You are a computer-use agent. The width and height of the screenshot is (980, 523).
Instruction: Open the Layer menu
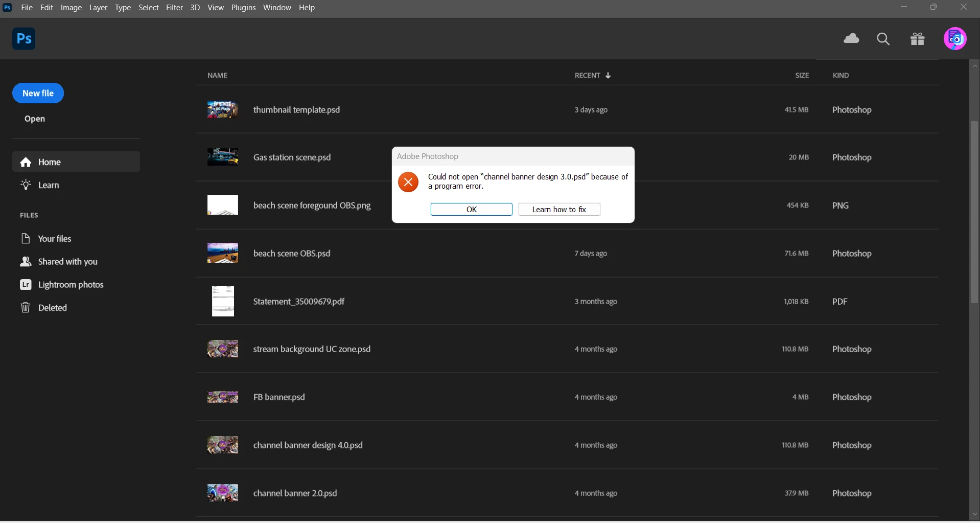click(x=98, y=8)
